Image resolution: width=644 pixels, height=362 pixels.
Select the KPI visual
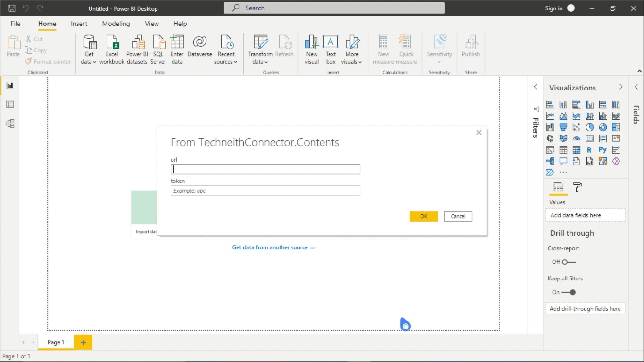point(616,139)
